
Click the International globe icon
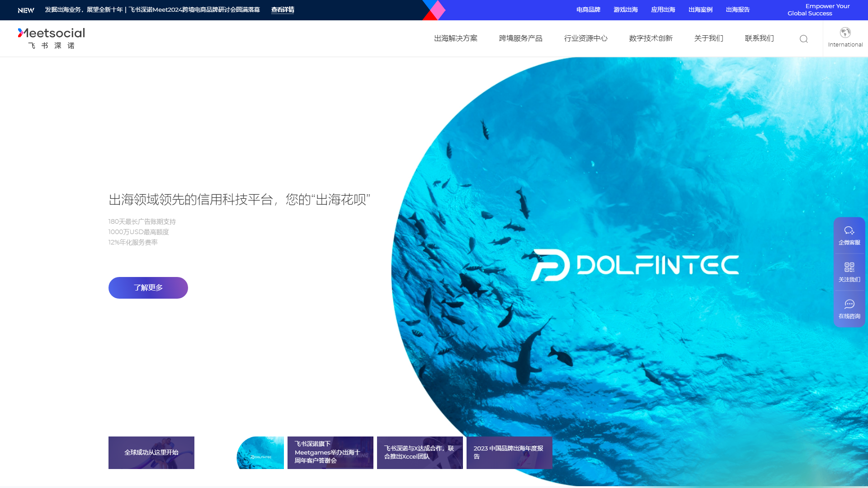(845, 33)
